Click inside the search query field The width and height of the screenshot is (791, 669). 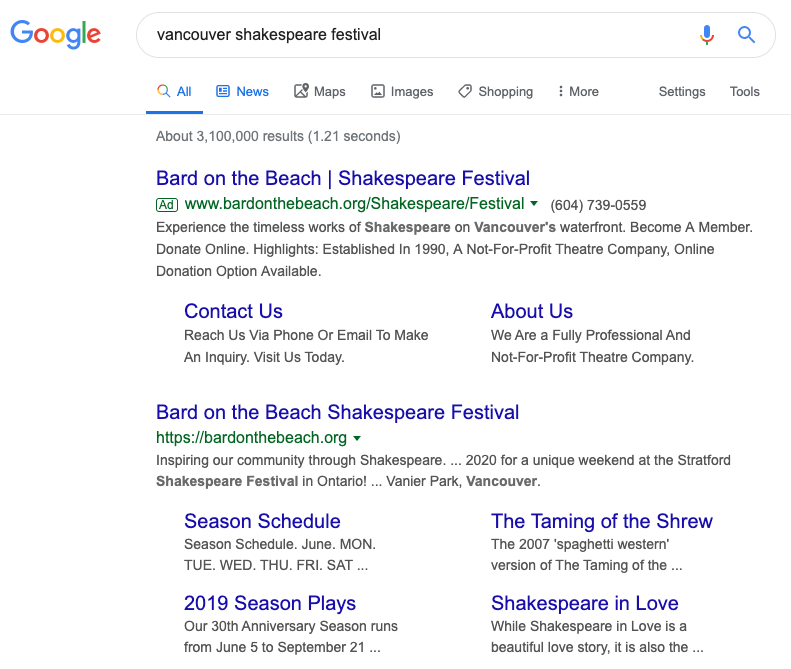coord(420,35)
